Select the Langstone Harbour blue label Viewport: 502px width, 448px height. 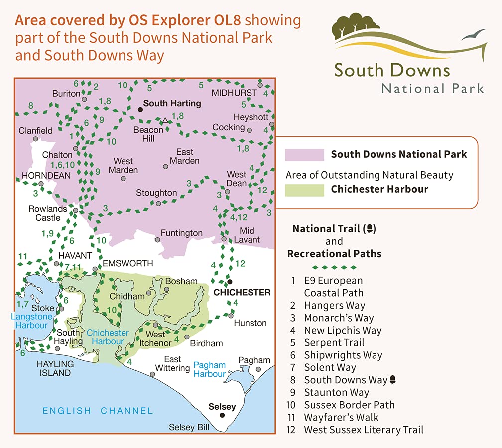[x=31, y=321]
